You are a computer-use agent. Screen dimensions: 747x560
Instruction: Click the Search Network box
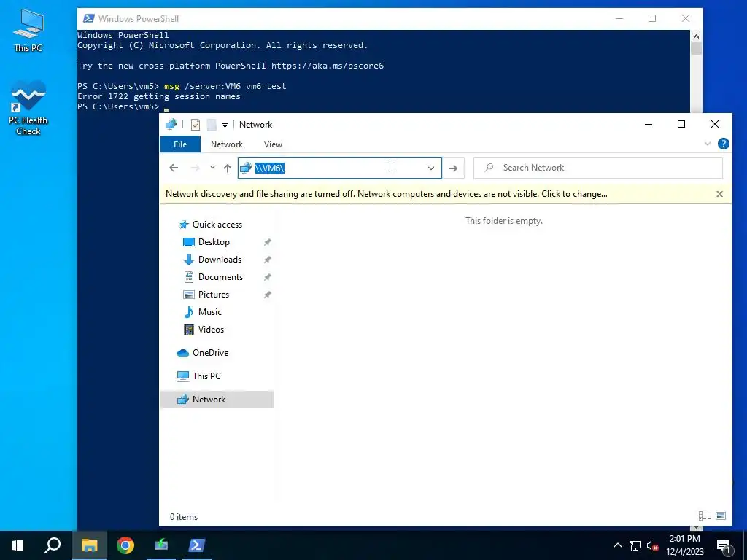coord(598,168)
